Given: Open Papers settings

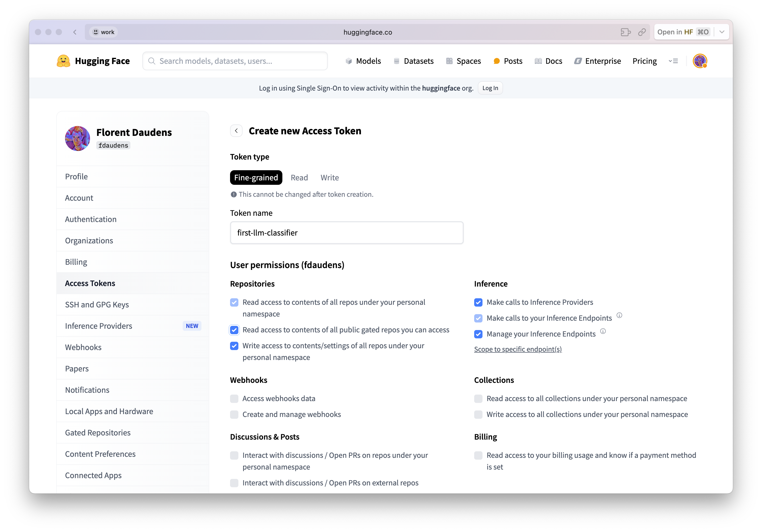Looking at the screenshot, I should pyautogui.click(x=133, y=369).
